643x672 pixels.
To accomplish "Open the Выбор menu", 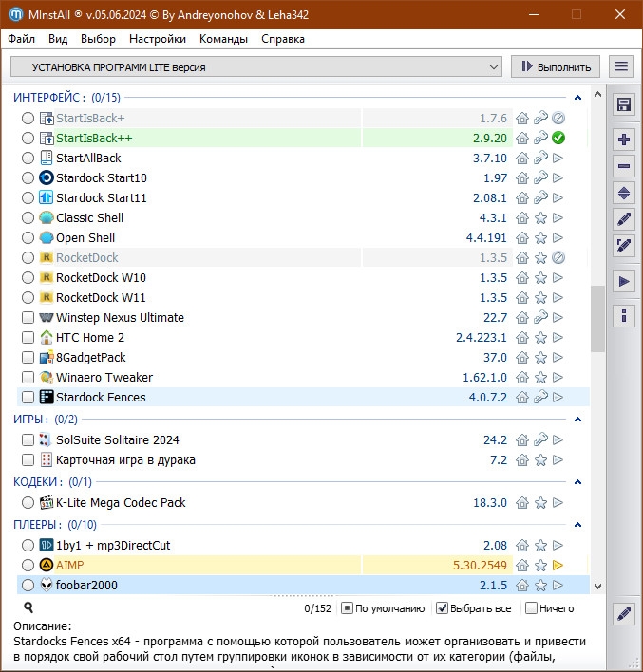I will (x=98, y=39).
